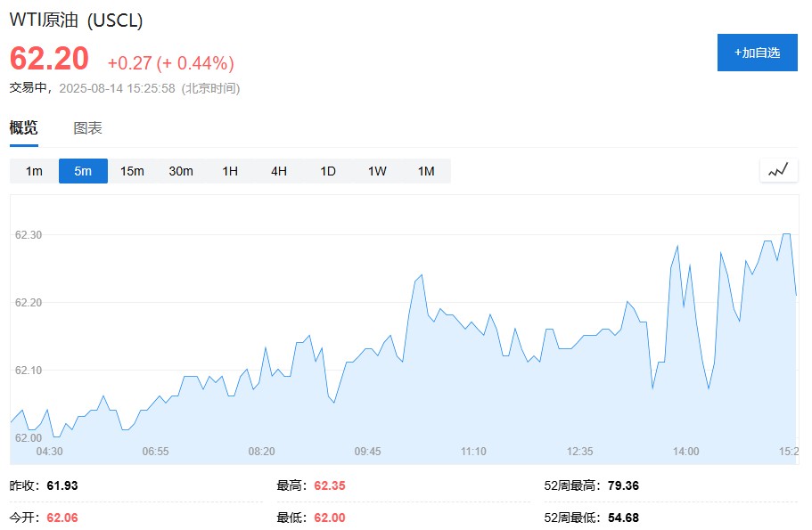Click the 62.20 price axis label
Screen dimensions: 812x530
coord(29,302)
